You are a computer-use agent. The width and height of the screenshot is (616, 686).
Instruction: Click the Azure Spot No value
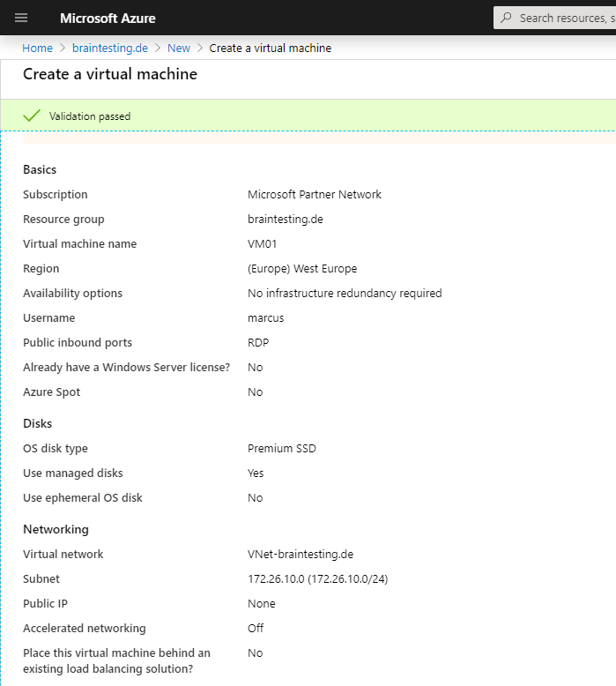point(256,392)
